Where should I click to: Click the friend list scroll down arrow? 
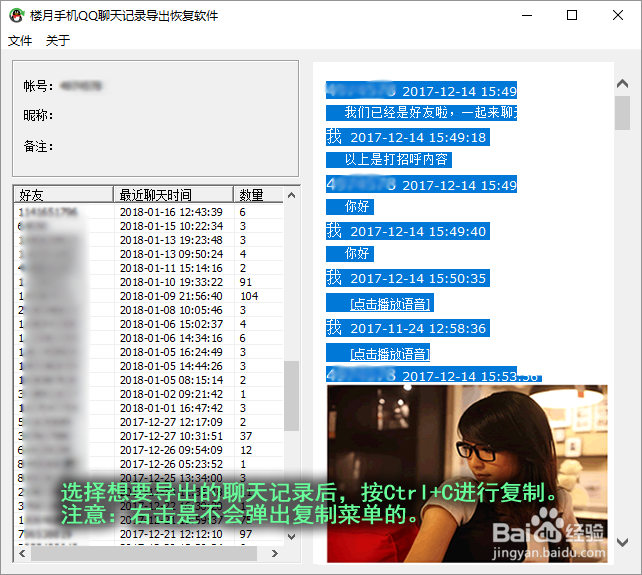(x=292, y=537)
